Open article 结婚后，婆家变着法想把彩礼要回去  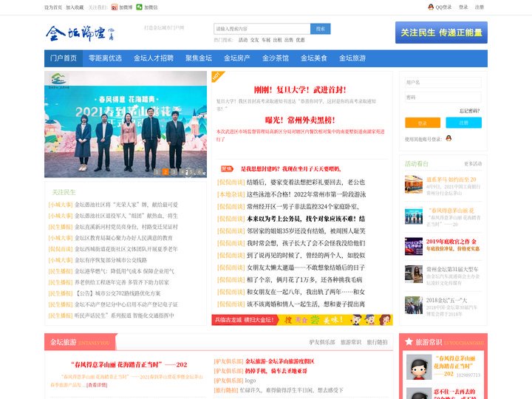click(306, 183)
